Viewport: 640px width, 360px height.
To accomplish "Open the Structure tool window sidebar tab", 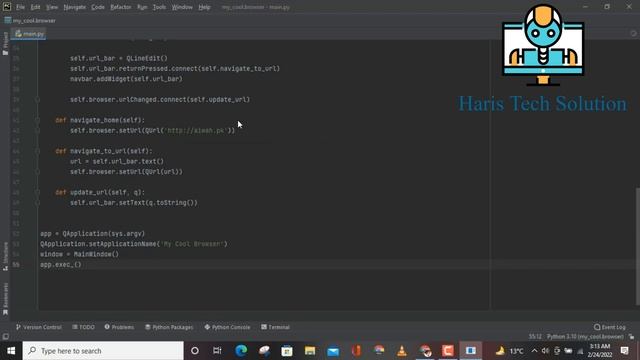I will tap(5, 256).
